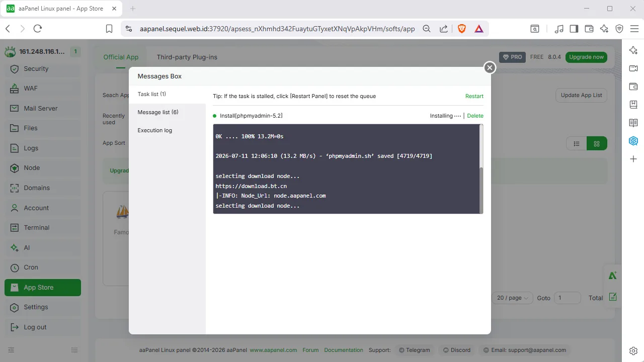The image size is (644, 362).
Task: Open reading list in browser sidebar
Action: point(633,123)
